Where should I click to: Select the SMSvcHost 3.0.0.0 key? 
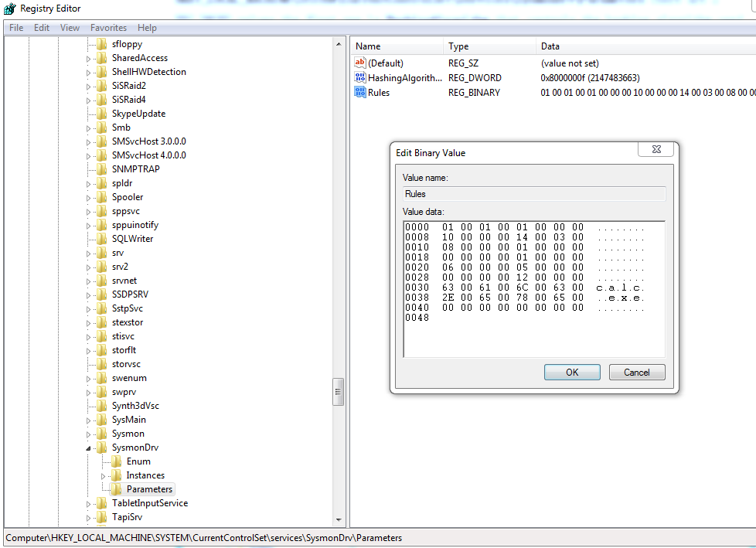click(148, 141)
